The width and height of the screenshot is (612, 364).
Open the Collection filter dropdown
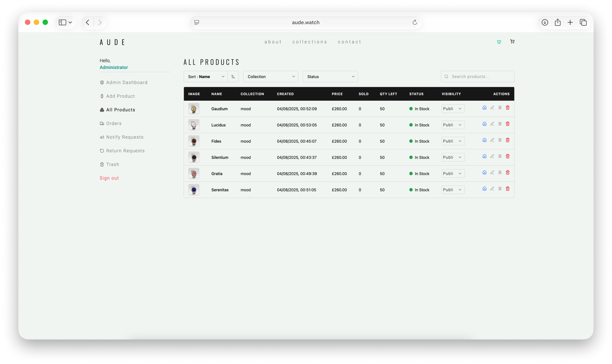tap(271, 76)
